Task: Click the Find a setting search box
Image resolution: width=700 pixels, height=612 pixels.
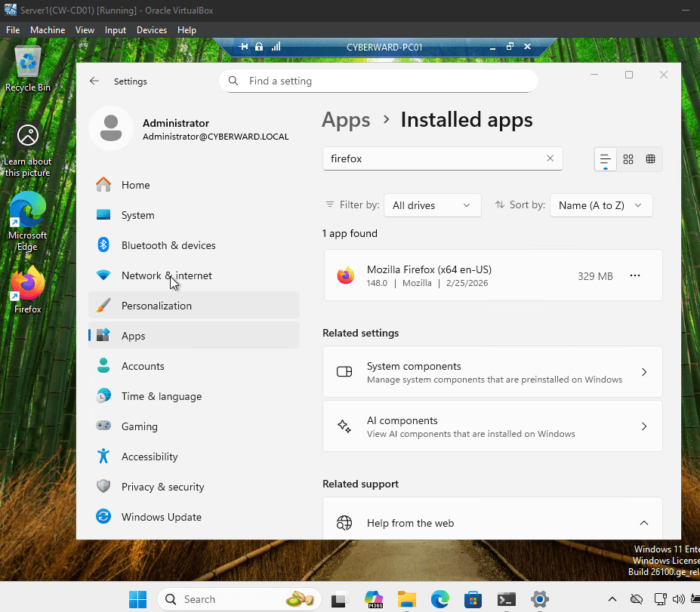Action: tap(378, 81)
